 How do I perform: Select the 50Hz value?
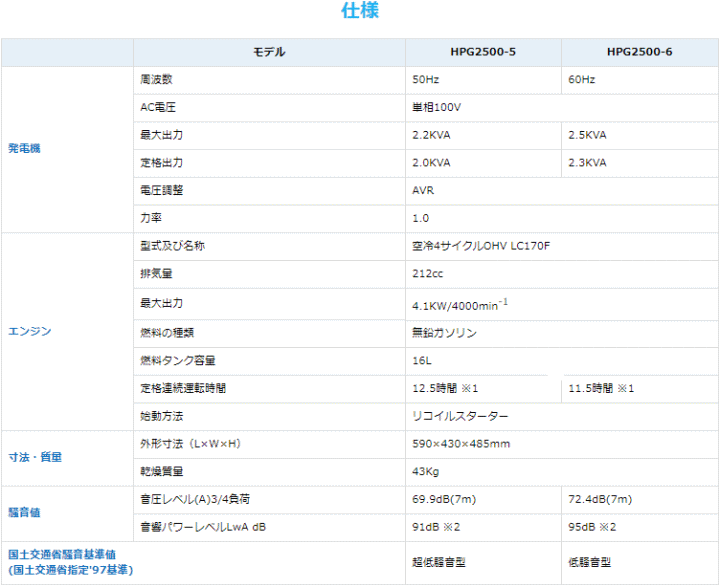point(426,79)
